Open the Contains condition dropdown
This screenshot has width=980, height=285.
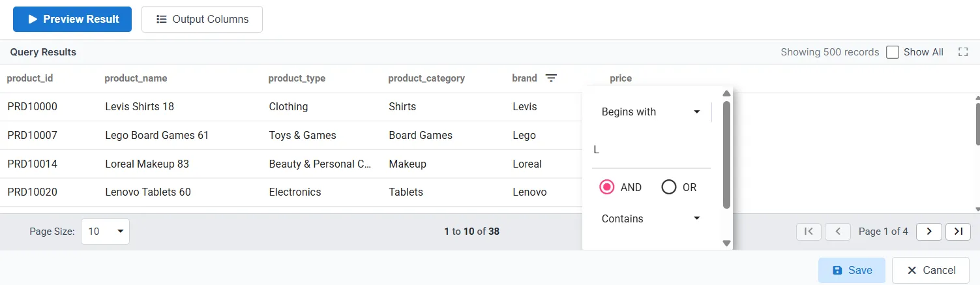coord(651,219)
